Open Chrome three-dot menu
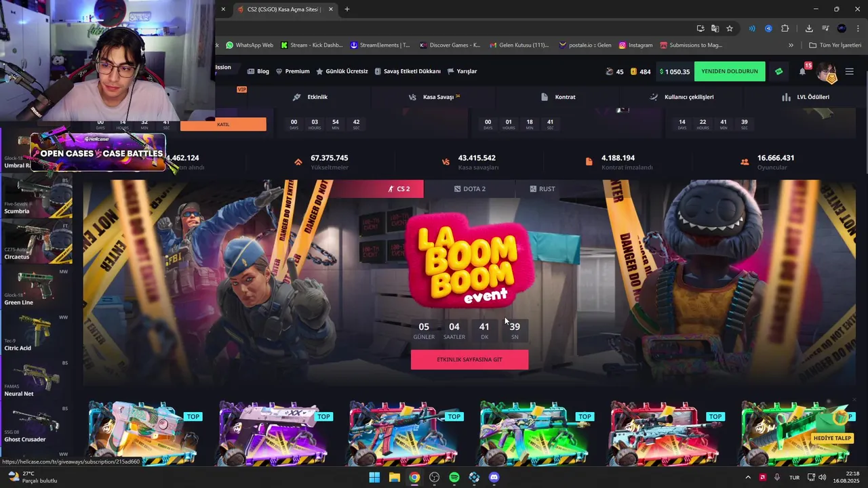The width and height of the screenshot is (868, 488). coord(858,28)
